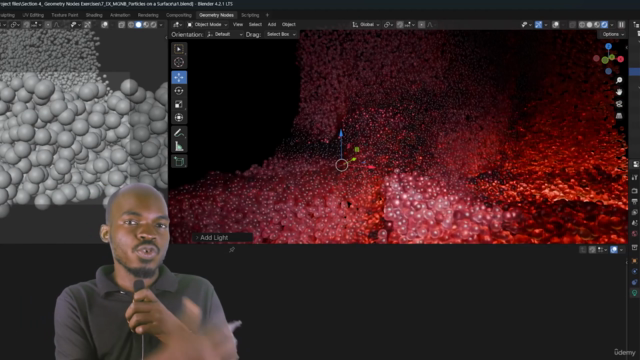Open the pivot point dropdown in the red viewport header
Image resolution: width=640 pixels, height=360 pixels.
tap(389, 24)
